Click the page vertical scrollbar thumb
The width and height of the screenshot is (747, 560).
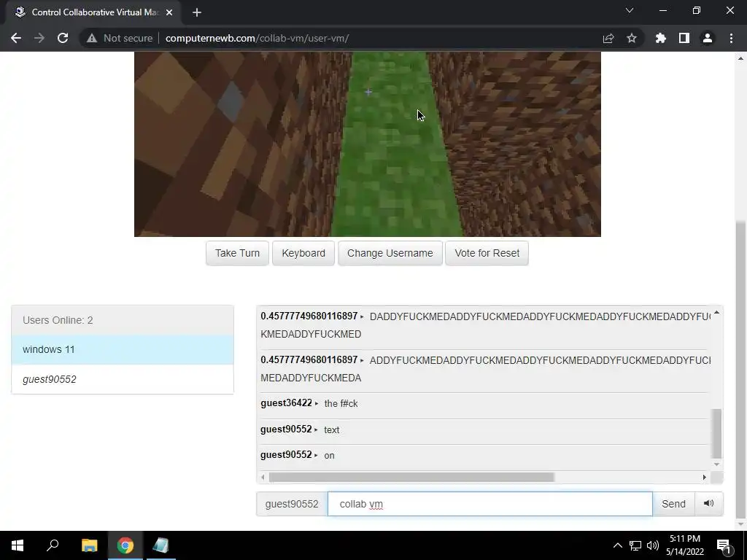741,369
